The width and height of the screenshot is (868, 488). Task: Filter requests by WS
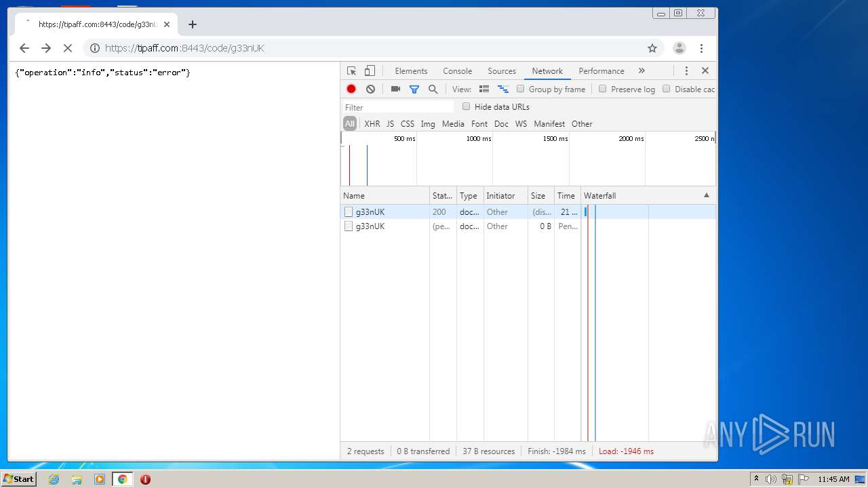click(521, 123)
